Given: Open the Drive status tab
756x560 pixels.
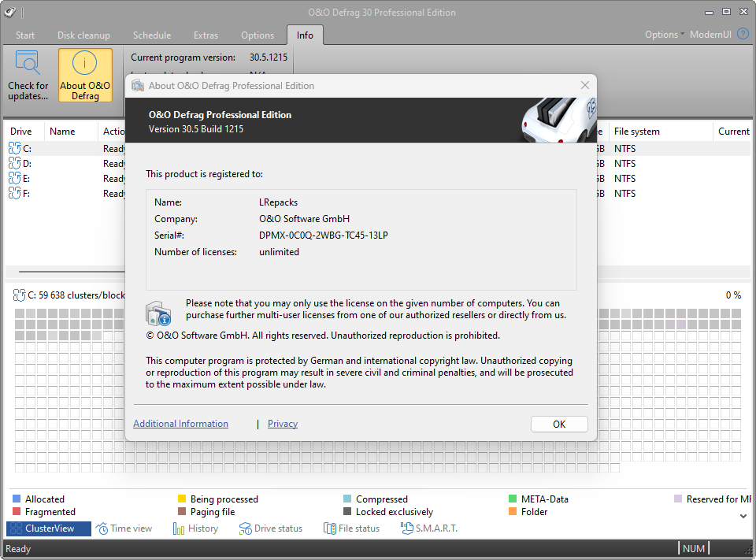Looking at the screenshot, I should (x=270, y=528).
